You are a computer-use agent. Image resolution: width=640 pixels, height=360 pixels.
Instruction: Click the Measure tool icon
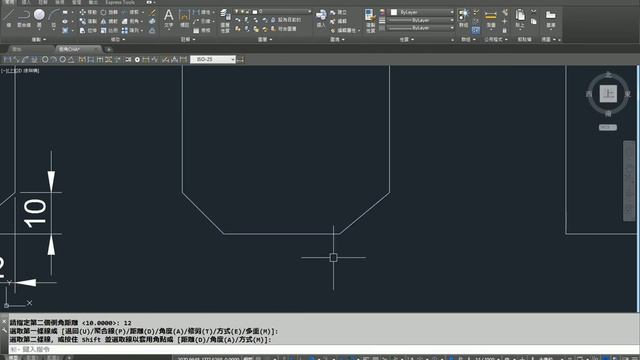tap(491, 18)
